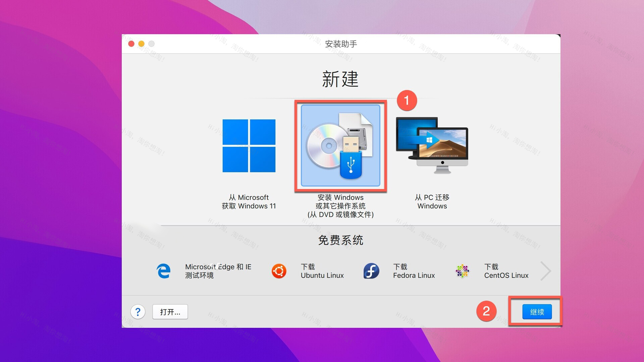Click the 打开... button
The image size is (644, 362).
click(x=170, y=312)
